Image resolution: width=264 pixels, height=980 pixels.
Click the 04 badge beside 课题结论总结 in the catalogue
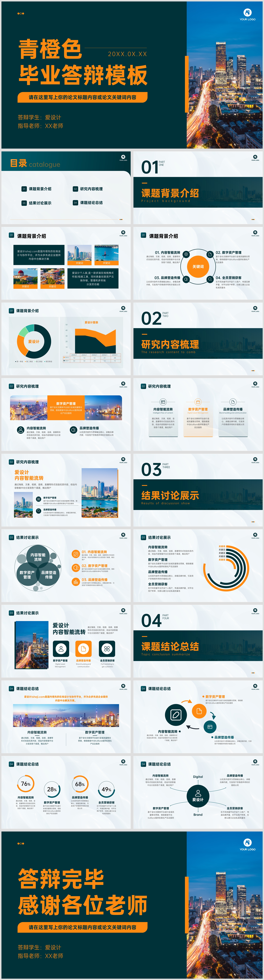[75, 203]
